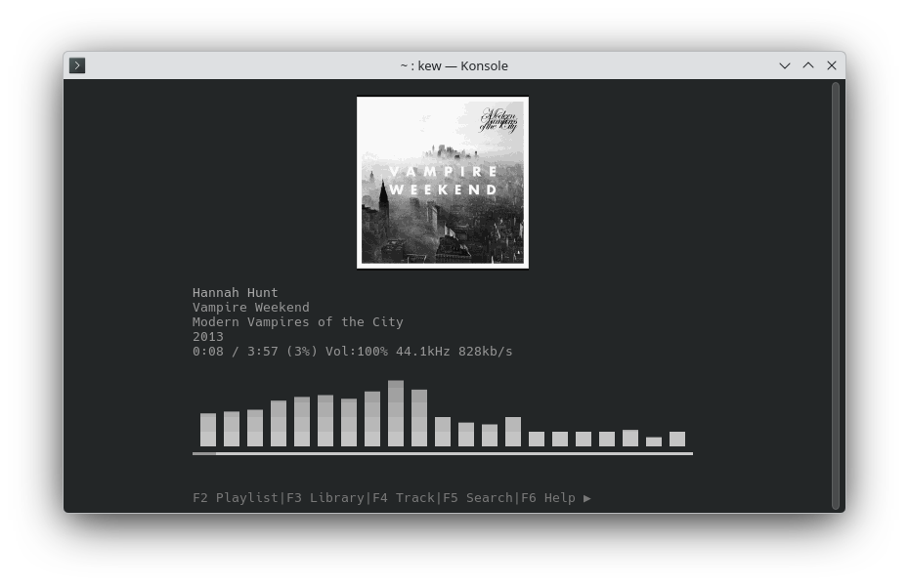The image size is (909, 588).
Task: Show the F6 Help view
Action: tap(547, 498)
